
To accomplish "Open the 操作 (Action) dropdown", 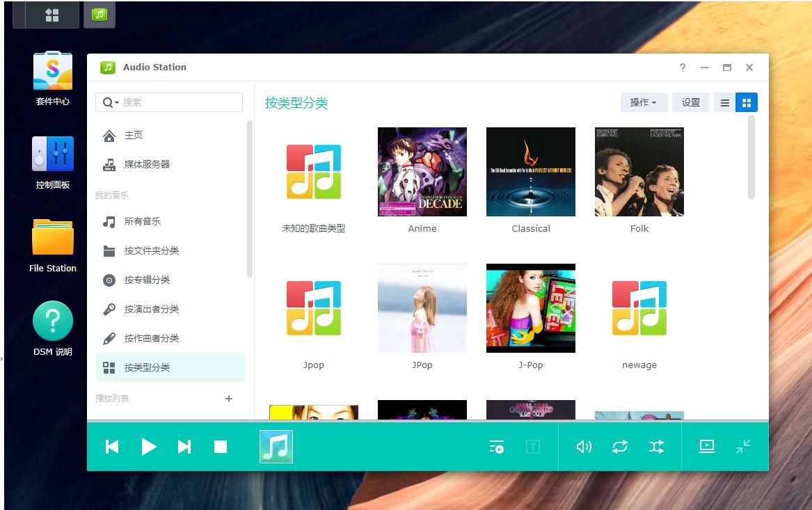I will (x=643, y=102).
